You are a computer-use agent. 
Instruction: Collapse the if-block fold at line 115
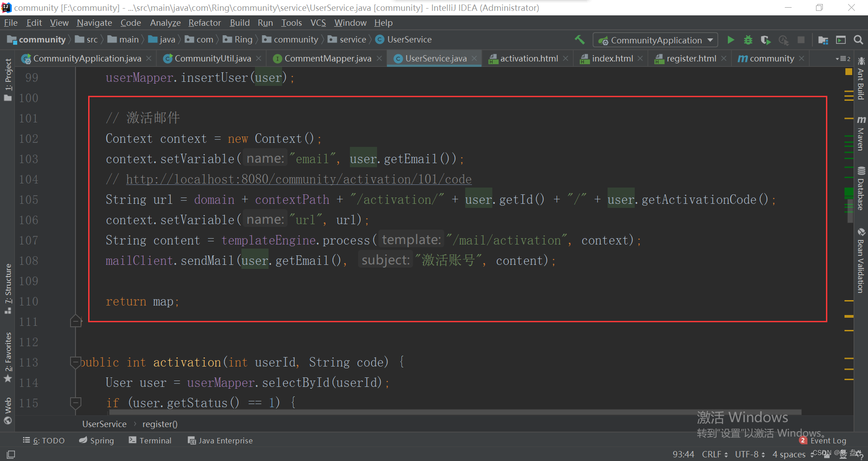[75, 403]
